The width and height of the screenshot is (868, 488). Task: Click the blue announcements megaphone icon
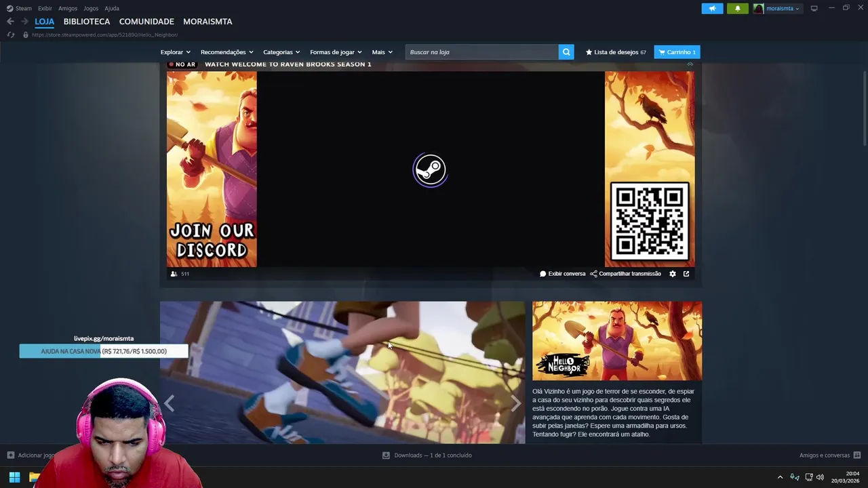click(712, 8)
